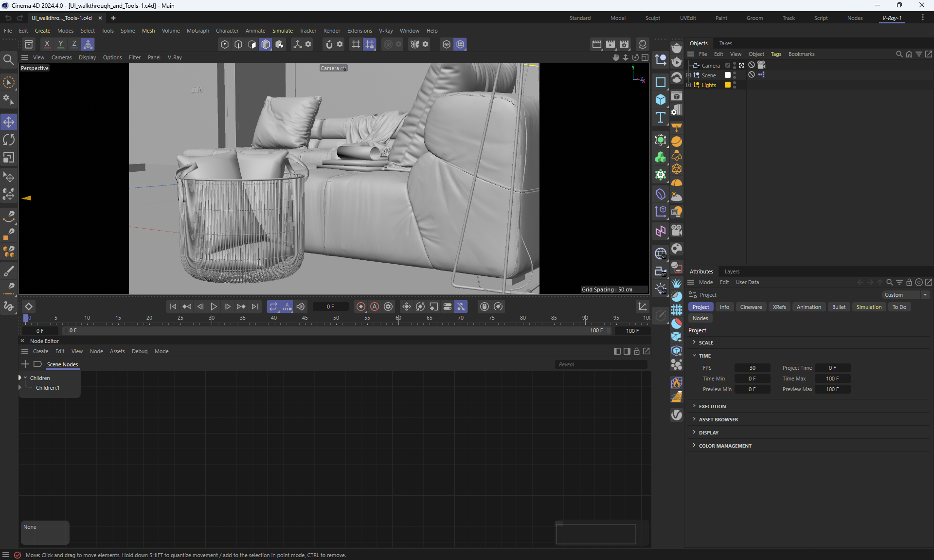Click the FPS input field

click(752, 368)
